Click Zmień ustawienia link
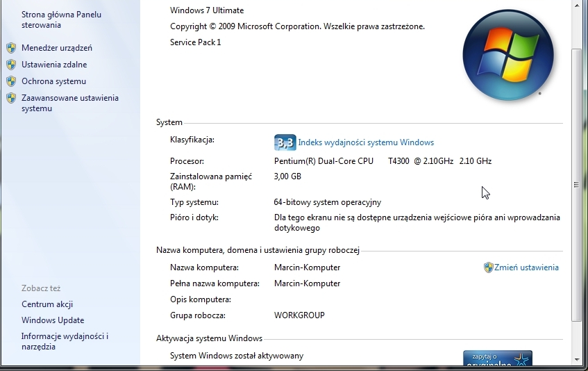 [x=526, y=267]
